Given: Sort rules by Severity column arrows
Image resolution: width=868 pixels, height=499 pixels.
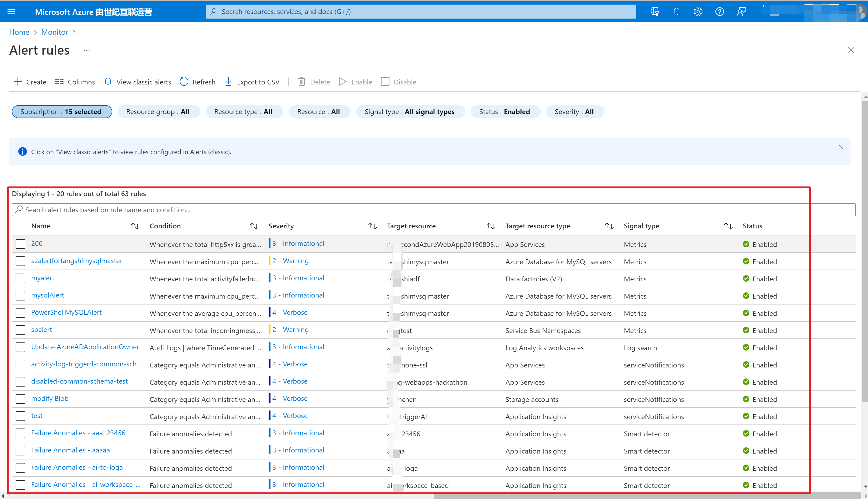Looking at the screenshot, I should tap(372, 226).
